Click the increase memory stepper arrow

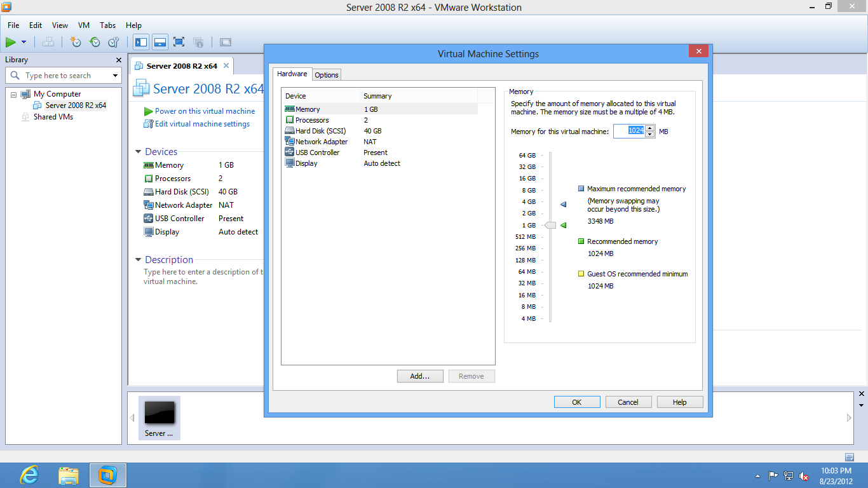649,128
